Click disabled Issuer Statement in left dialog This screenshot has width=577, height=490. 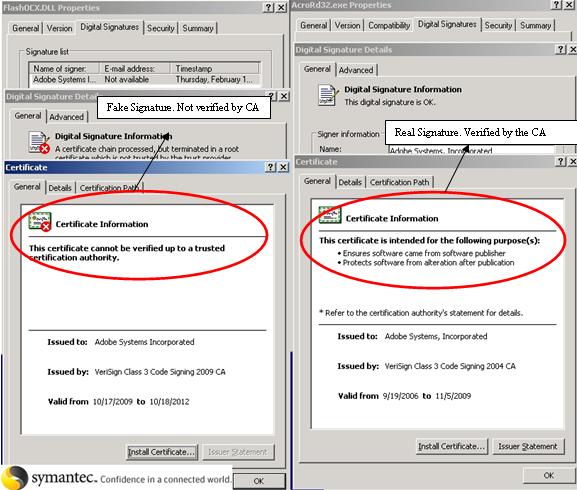tap(238, 452)
